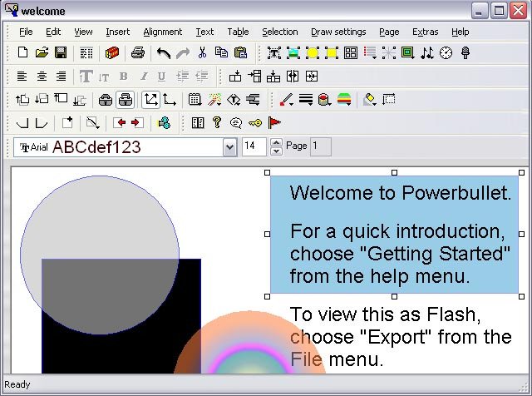Add a new page with plus-page icon

point(67,122)
